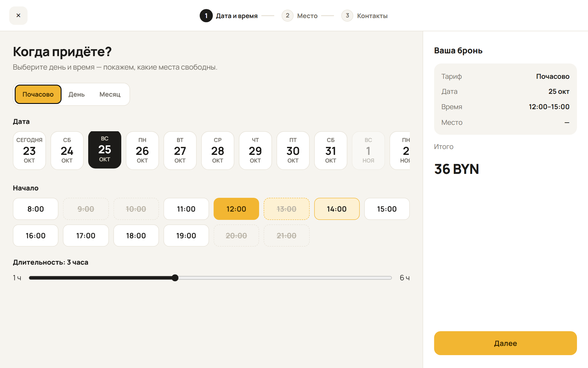Viewport: 588px width, 368px height.
Task: Click the 36 BYN total amount
Action: [x=457, y=169]
